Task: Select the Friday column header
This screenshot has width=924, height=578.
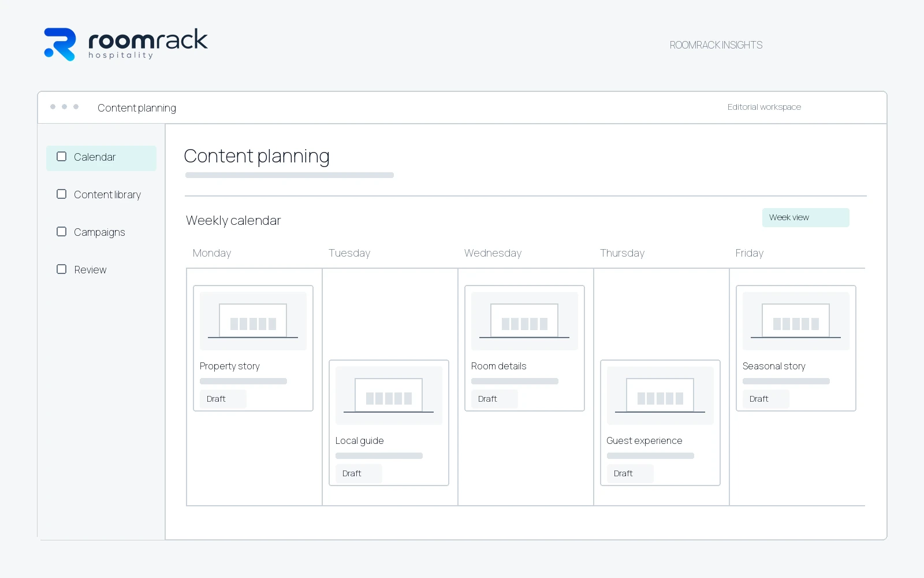Action: 750,253
